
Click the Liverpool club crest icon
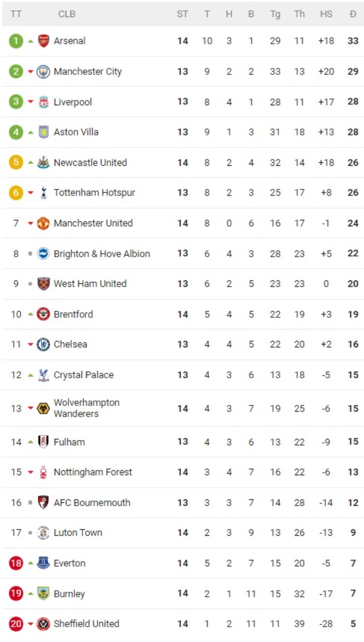(43, 102)
